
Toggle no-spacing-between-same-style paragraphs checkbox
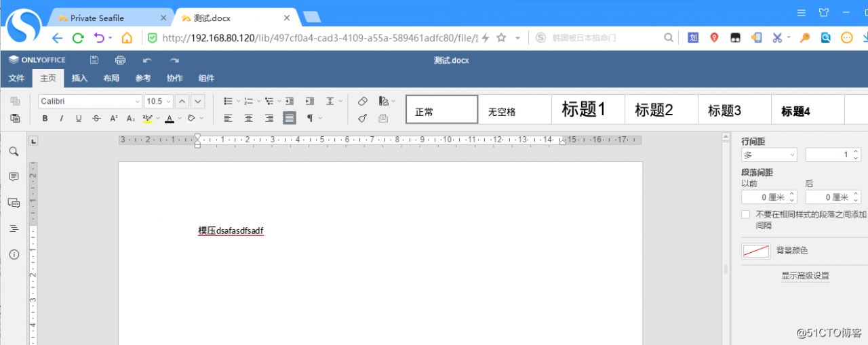point(746,214)
